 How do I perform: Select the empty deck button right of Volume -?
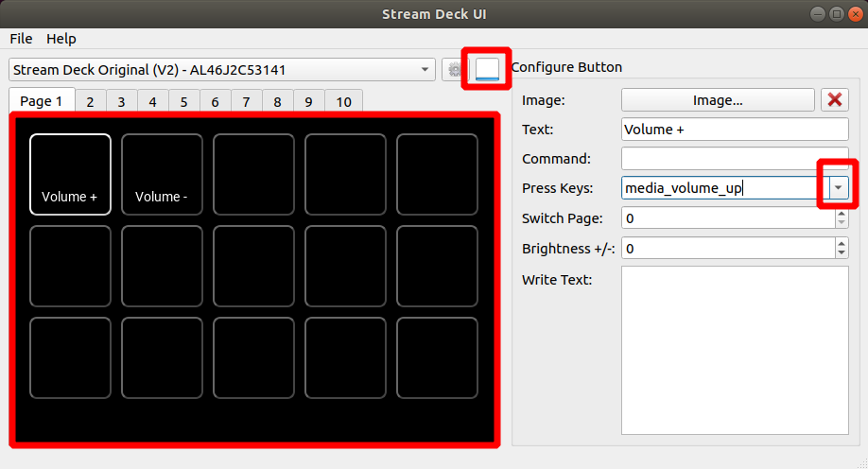click(x=253, y=174)
